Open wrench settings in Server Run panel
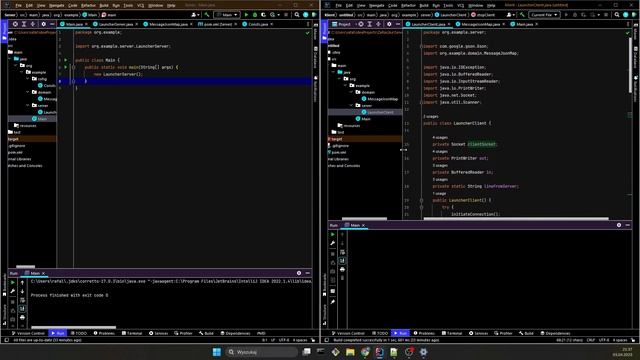Screen dimensions: 640x360 (x=13, y=291)
